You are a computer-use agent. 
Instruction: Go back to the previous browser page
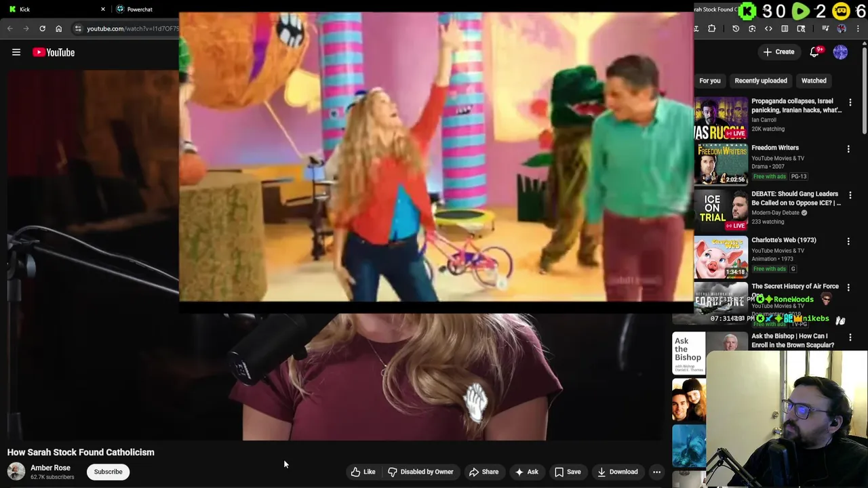tap(9, 28)
